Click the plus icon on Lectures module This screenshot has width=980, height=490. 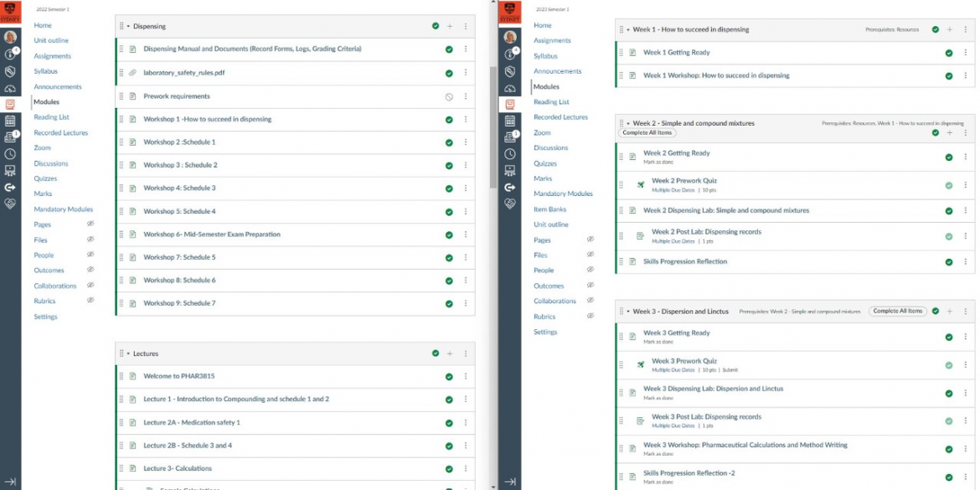pos(450,353)
